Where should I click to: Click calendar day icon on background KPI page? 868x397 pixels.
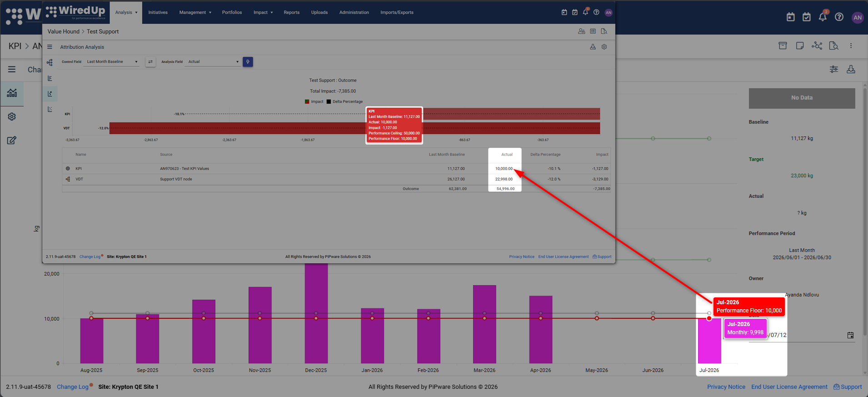(x=791, y=17)
